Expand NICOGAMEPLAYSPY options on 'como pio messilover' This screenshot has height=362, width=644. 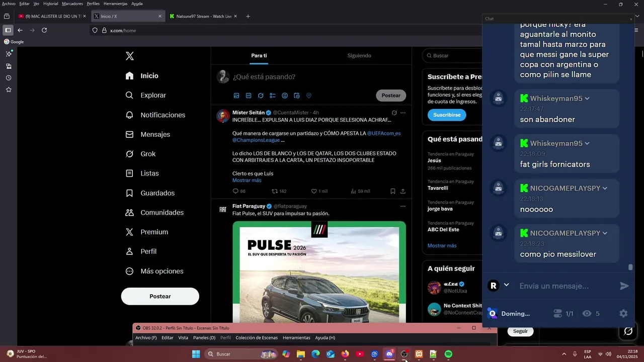click(x=605, y=233)
